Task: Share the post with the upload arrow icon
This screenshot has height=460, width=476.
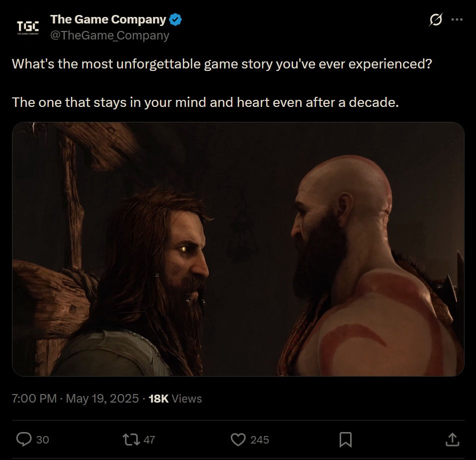Action: (453, 440)
